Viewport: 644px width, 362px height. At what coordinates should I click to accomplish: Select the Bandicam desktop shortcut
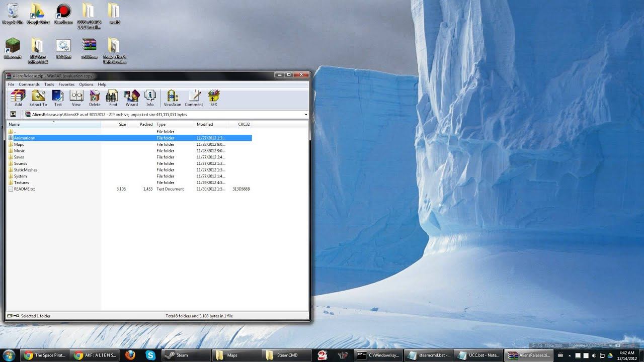[63, 14]
